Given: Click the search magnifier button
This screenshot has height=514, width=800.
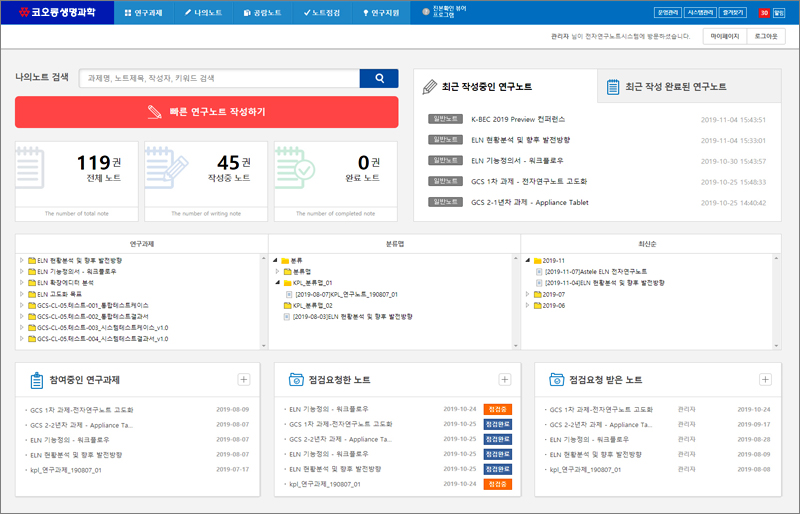Looking at the screenshot, I should click(379, 78).
